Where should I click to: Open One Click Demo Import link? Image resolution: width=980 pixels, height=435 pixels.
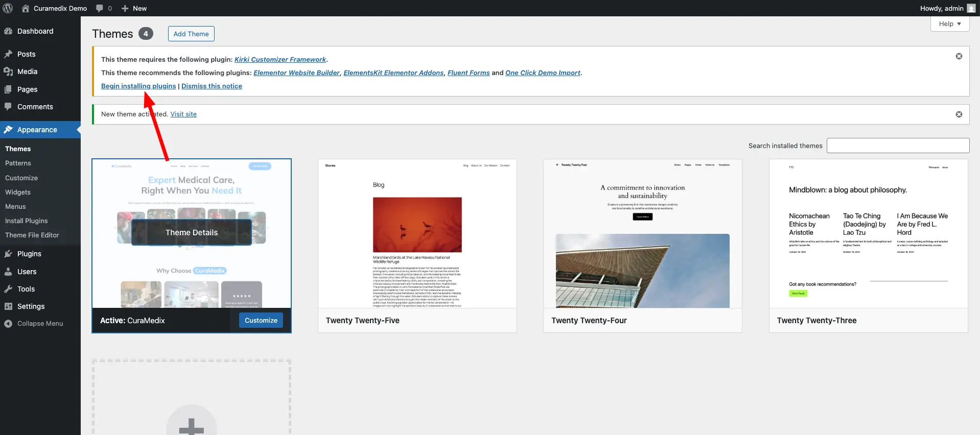[543, 72]
